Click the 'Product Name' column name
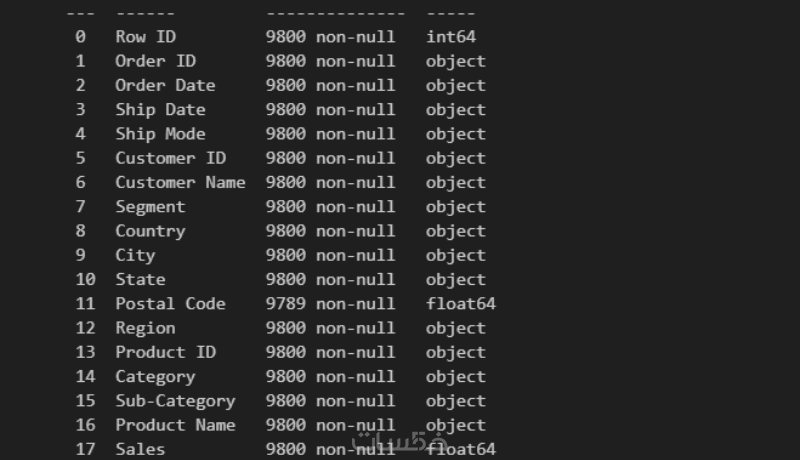 (175, 425)
